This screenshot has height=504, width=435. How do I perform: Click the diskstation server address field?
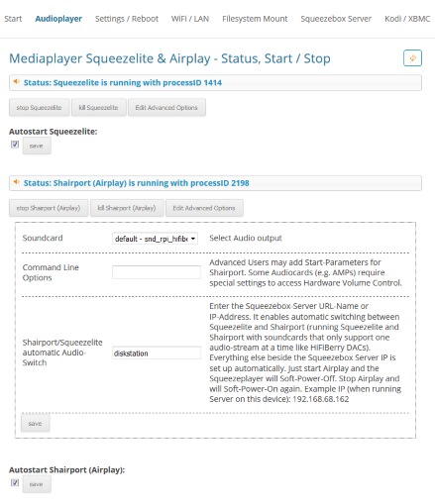point(157,353)
